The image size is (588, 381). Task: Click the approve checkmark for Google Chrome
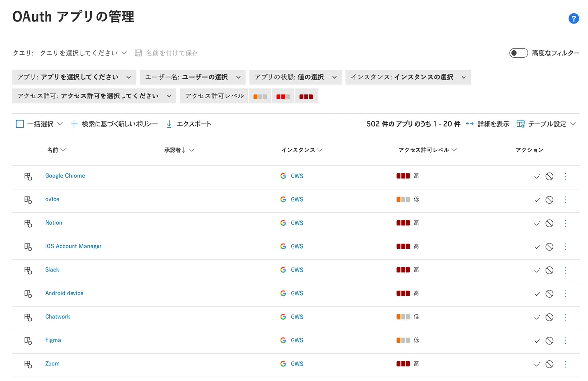(537, 176)
